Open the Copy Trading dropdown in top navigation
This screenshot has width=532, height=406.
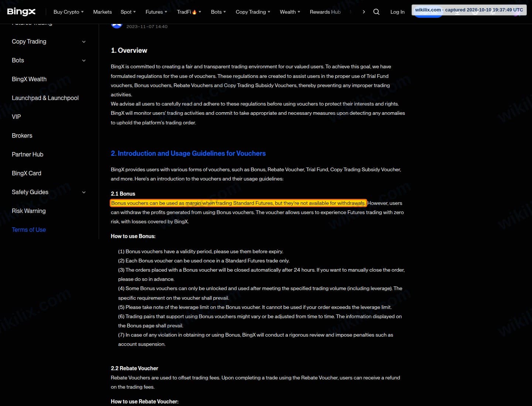click(253, 12)
